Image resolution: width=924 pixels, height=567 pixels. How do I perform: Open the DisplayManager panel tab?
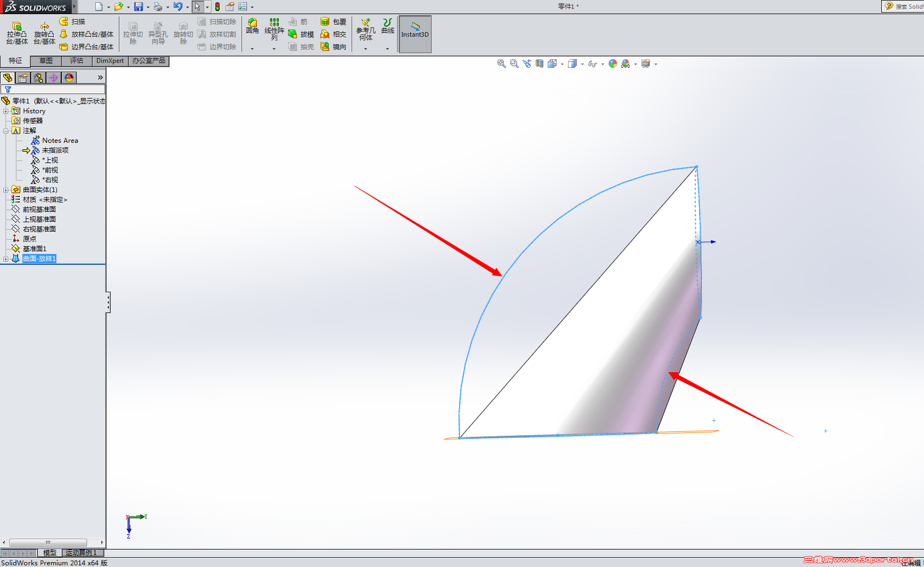click(x=69, y=78)
